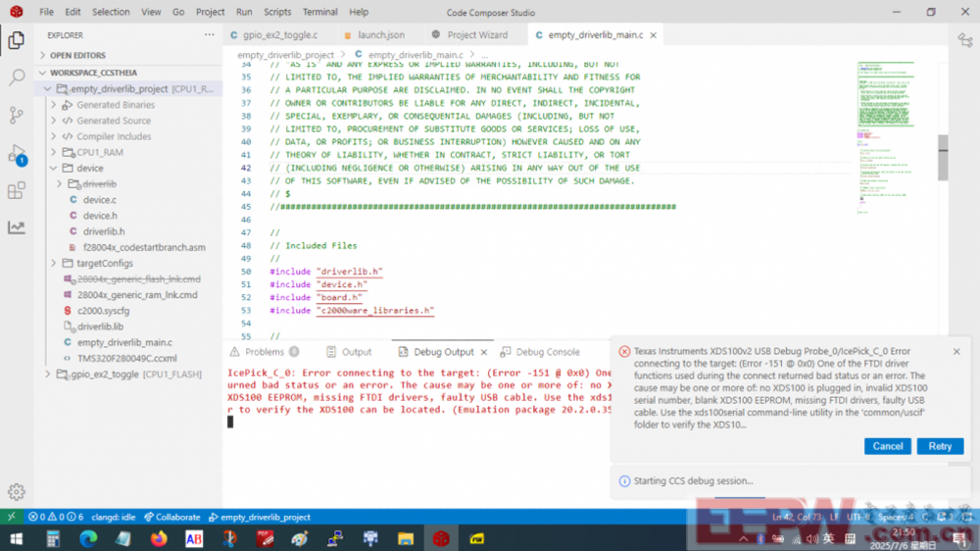Launch Microsoft Edge from taskbar

coord(88,538)
